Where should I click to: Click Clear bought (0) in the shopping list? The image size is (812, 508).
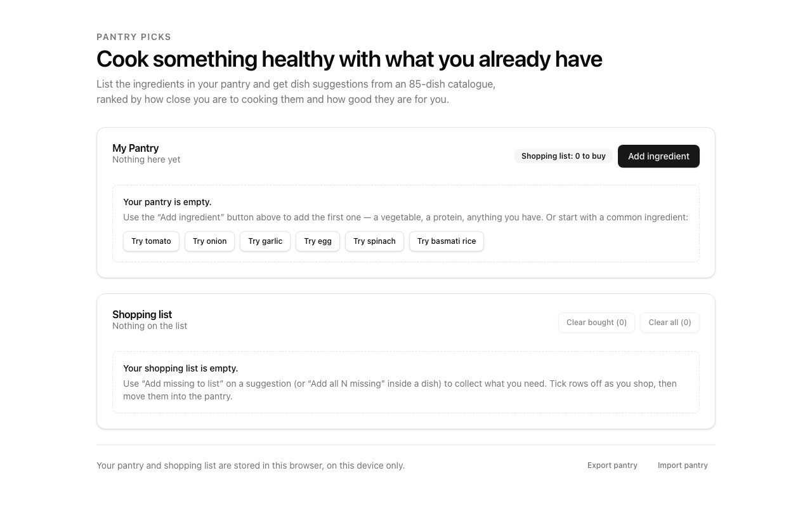pos(596,323)
